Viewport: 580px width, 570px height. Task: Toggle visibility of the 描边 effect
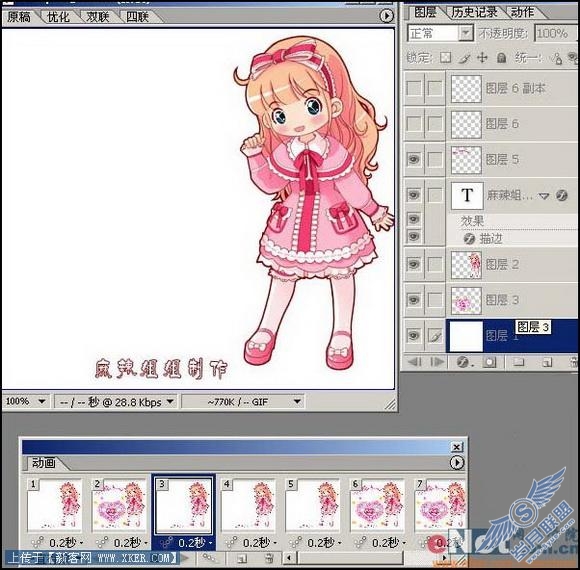[414, 236]
